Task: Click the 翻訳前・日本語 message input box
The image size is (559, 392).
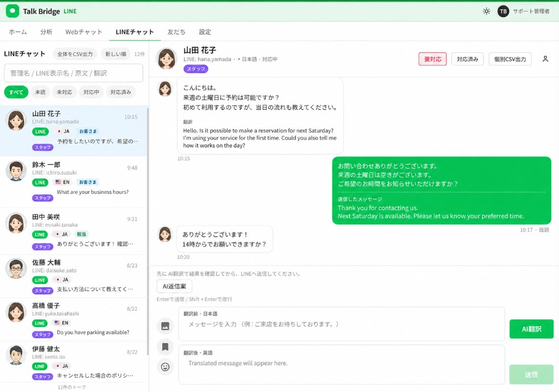Action: [342, 324]
